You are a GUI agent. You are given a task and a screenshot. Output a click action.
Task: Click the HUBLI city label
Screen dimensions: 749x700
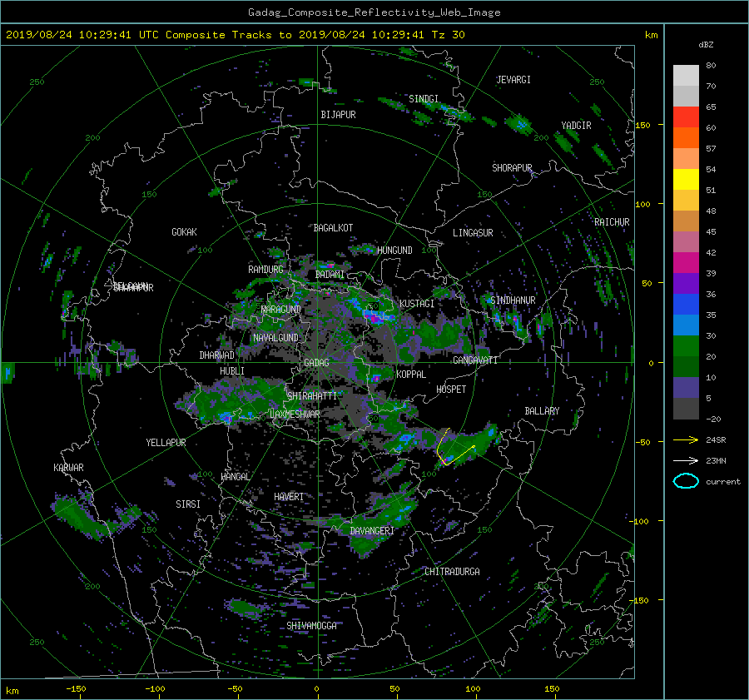(232, 371)
